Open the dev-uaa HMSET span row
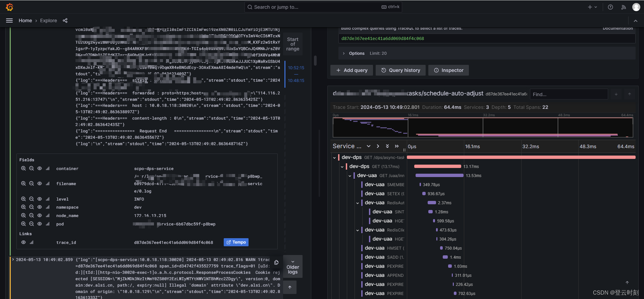The height and width of the screenshot is (299, 644). coord(384,248)
